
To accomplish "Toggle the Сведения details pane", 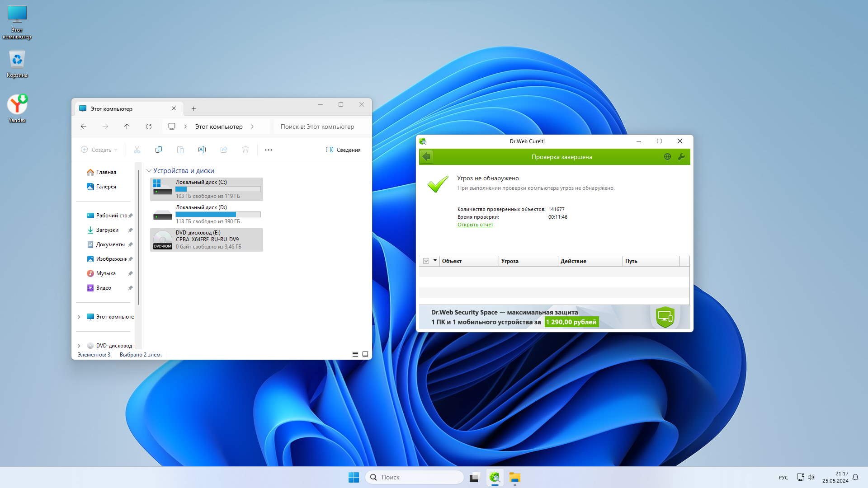I will [343, 150].
